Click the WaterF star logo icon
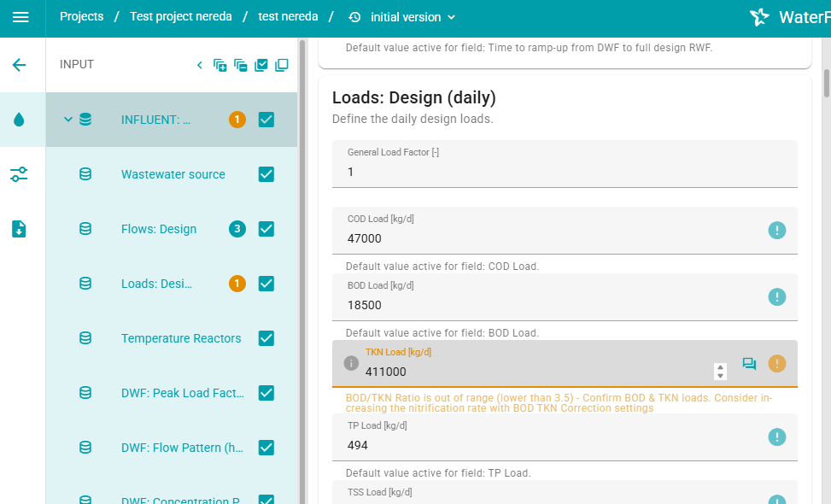 click(759, 17)
